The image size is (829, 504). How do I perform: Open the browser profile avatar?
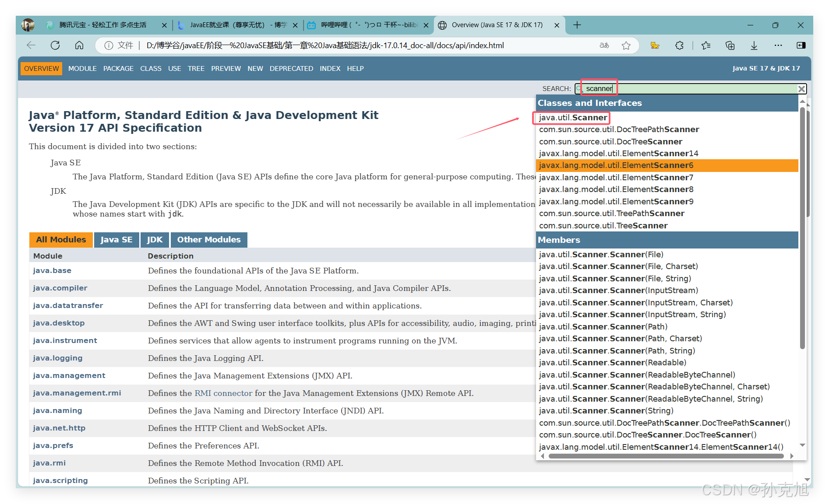[28, 25]
